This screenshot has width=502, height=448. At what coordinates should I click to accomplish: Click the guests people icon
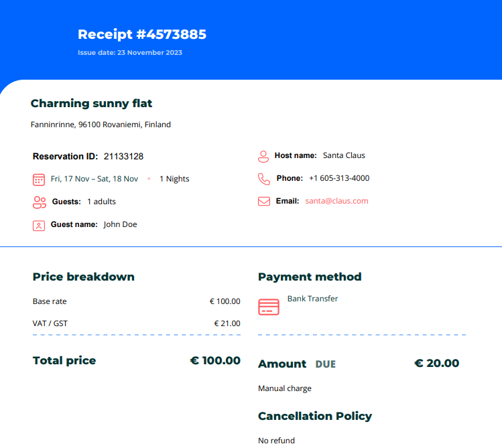(x=39, y=202)
